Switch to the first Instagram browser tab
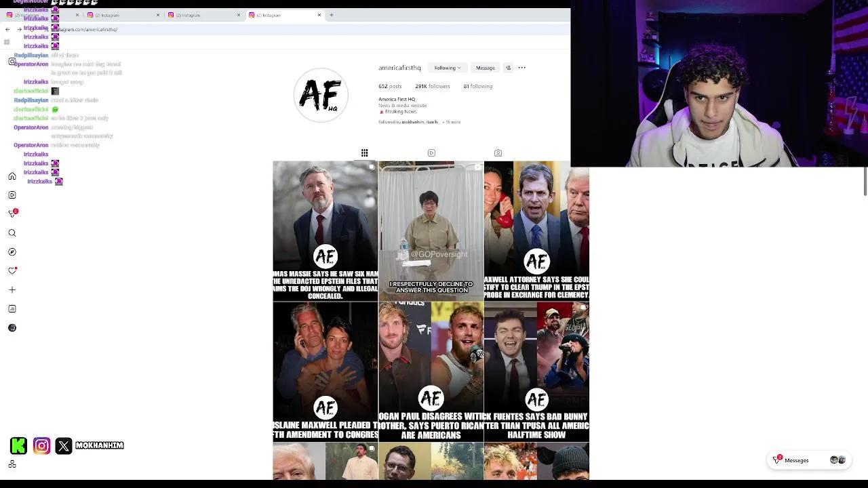Image resolution: width=868 pixels, height=488 pixels. click(x=41, y=15)
